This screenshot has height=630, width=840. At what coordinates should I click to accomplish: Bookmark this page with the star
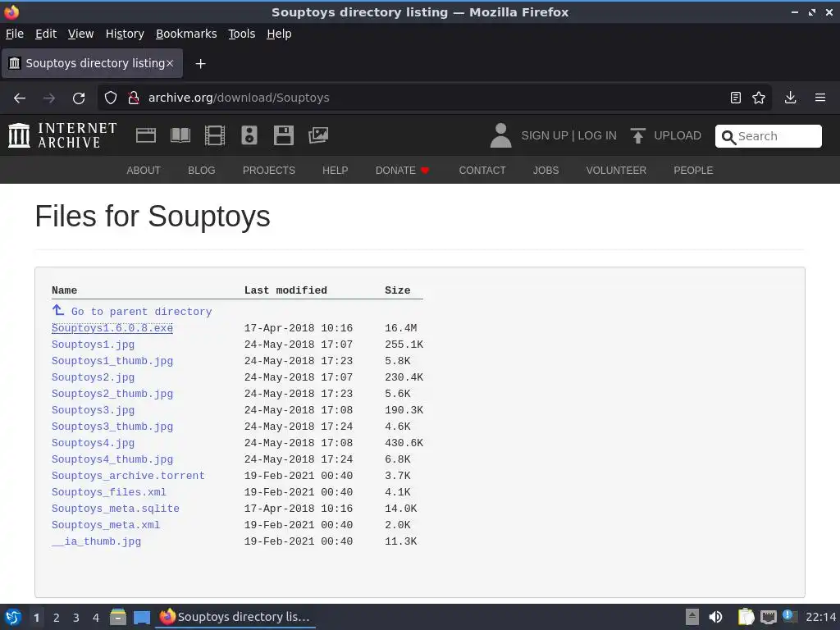(x=759, y=98)
